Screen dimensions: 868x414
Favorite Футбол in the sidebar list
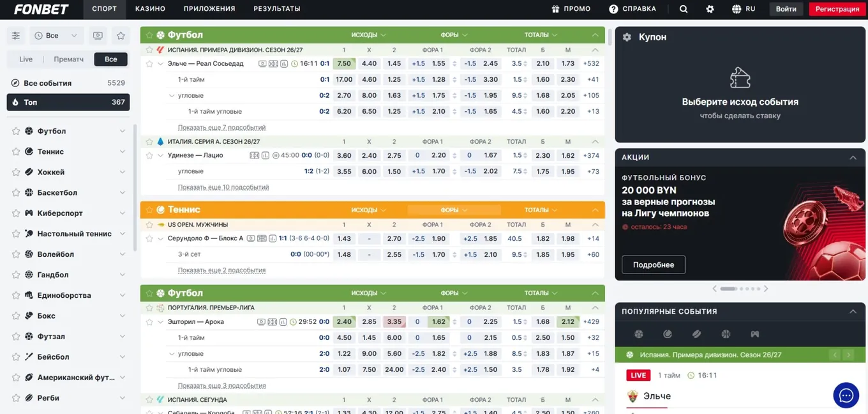coord(16,131)
